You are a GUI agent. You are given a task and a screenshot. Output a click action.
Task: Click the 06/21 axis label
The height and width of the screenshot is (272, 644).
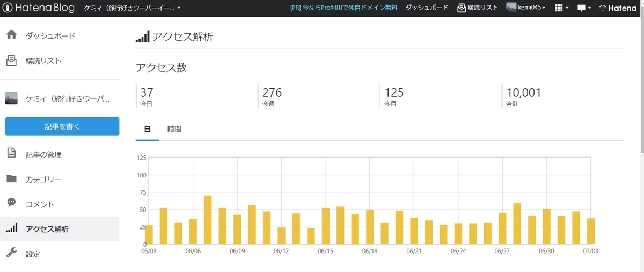click(413, 251)
